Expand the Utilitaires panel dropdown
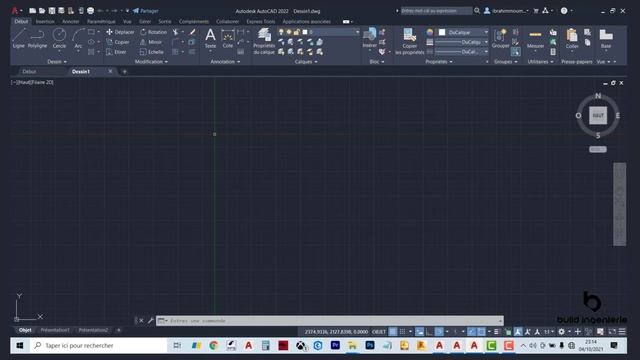 (540, 62)
